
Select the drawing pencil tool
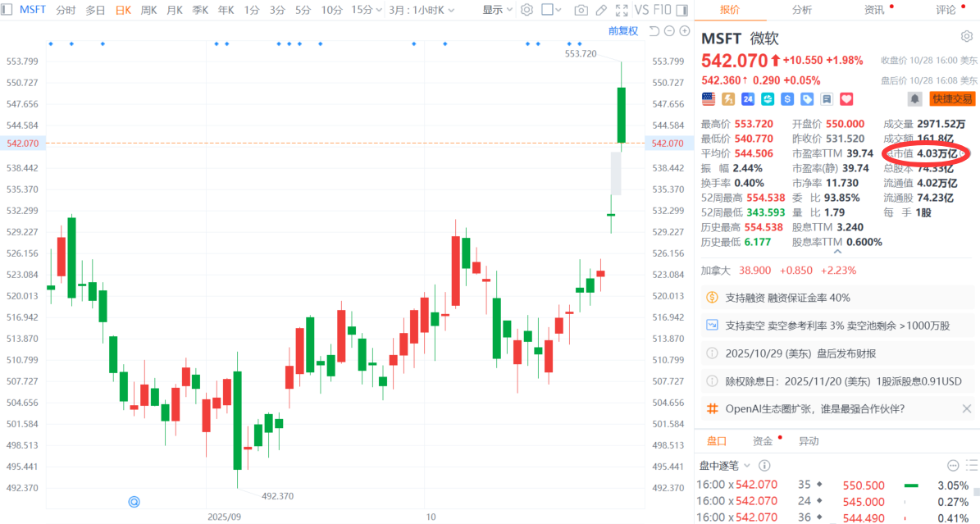[601, 10]
